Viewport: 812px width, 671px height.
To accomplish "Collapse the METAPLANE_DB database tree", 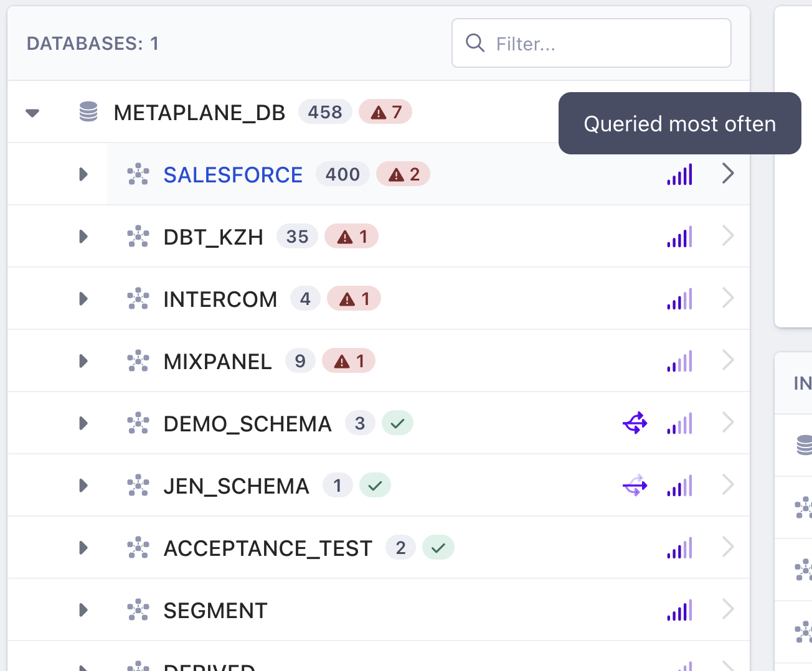I will point(32,113).
